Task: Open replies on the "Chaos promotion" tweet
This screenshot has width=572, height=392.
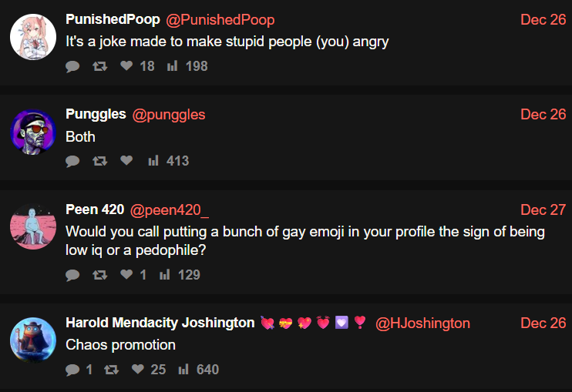Action: tap(72, 370)
